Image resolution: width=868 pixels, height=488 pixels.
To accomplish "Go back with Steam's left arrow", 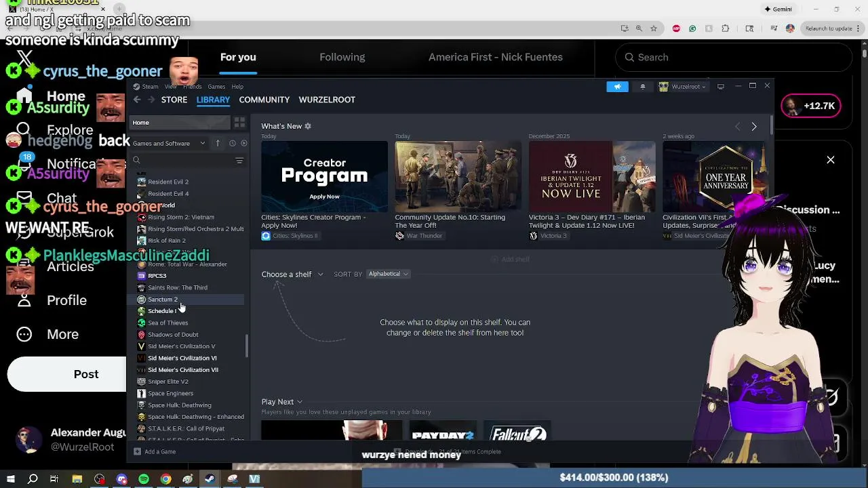I will pos(136,100).
